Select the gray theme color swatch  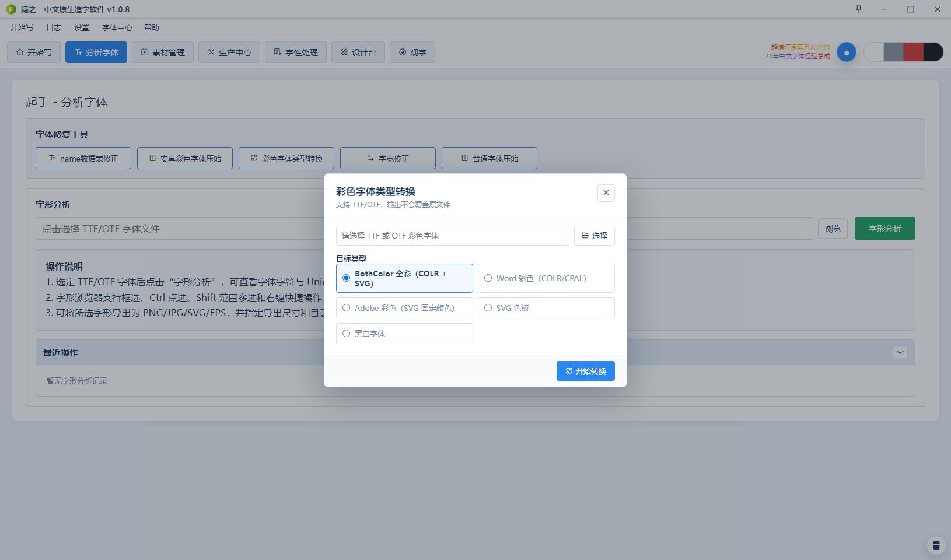click(893, 52)
